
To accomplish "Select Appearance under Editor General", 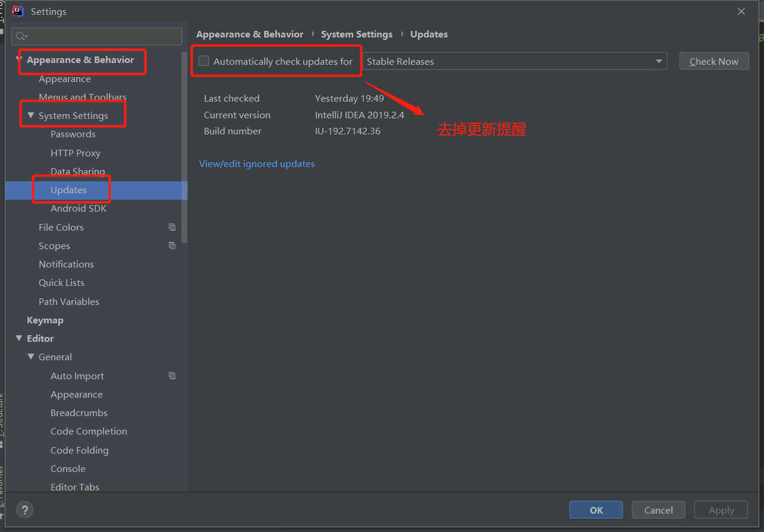I will [x=77, y=394].
